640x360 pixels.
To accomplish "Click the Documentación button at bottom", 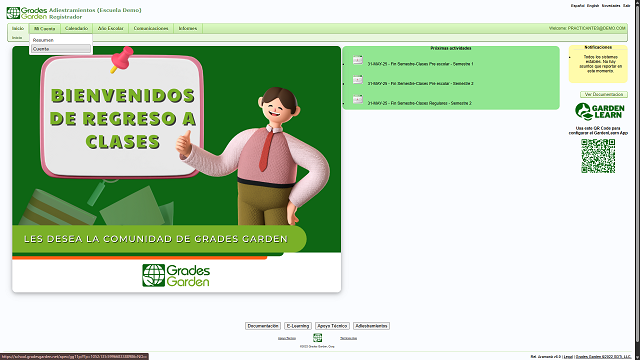I will [x=263, y=326].
